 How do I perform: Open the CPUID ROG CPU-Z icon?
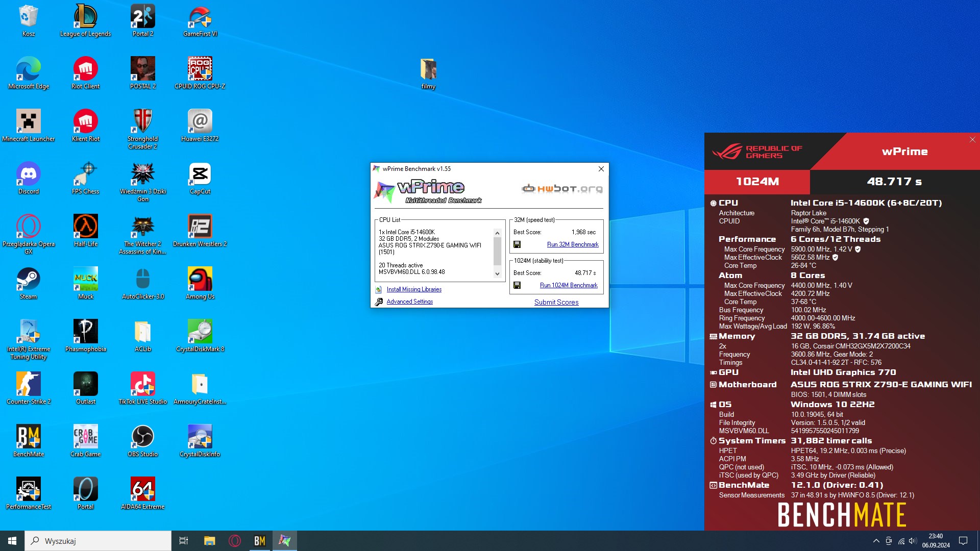pyautogui.click(x=200, y=73)
